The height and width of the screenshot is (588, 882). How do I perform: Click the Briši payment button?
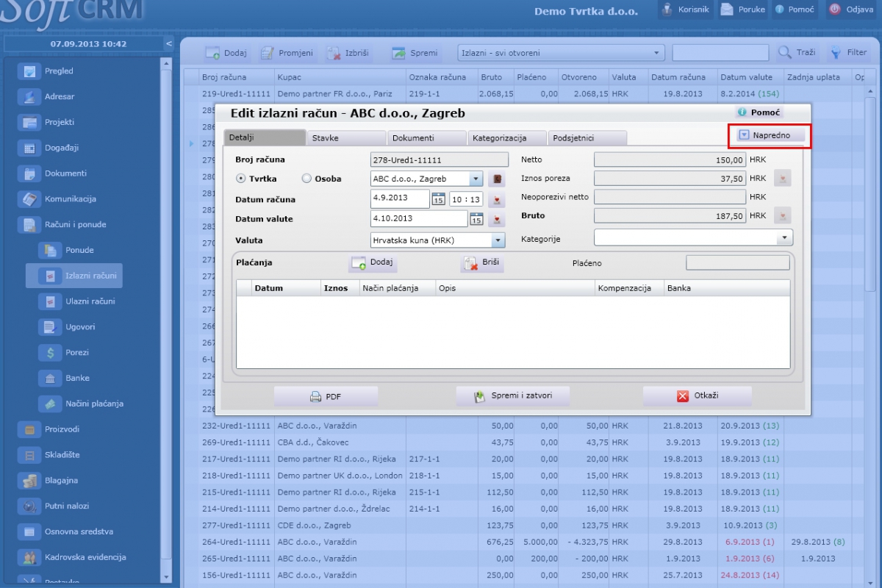tap(482, 262)
